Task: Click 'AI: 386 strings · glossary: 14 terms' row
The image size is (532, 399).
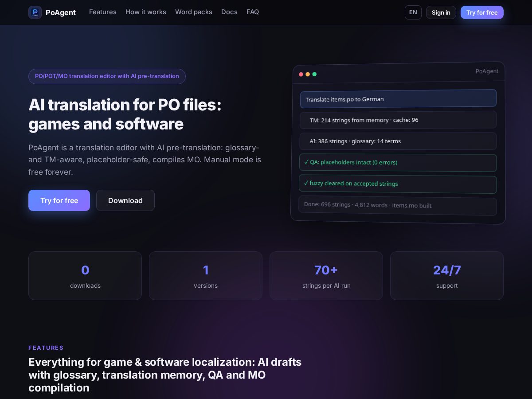Action: click(x=398, y=141)
